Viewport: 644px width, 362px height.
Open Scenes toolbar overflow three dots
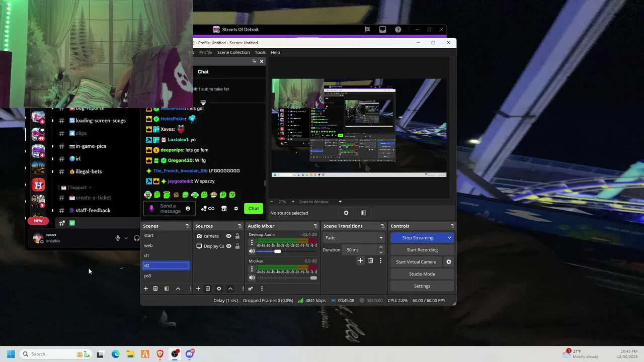(x=190, y=289)
